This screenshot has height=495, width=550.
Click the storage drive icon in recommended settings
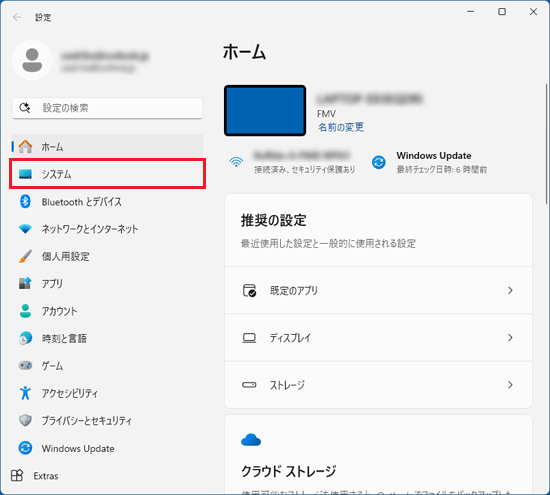[249, 385]
